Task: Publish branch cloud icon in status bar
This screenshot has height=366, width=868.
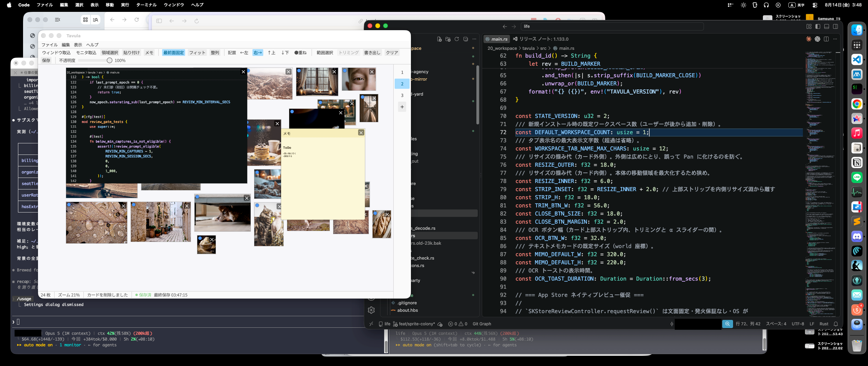Action: tap(440, 324)
